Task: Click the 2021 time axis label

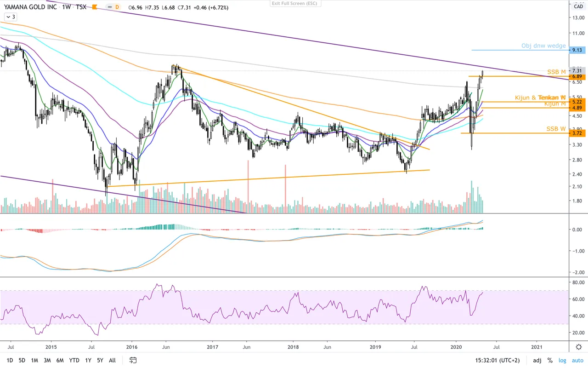Action: coord(537,347)
